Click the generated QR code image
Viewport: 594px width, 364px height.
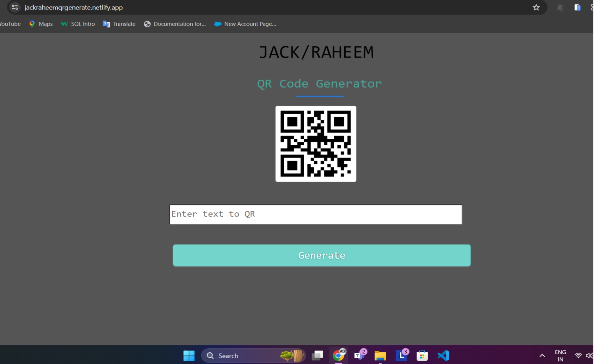pyautogui.click(x=316, y=144)
